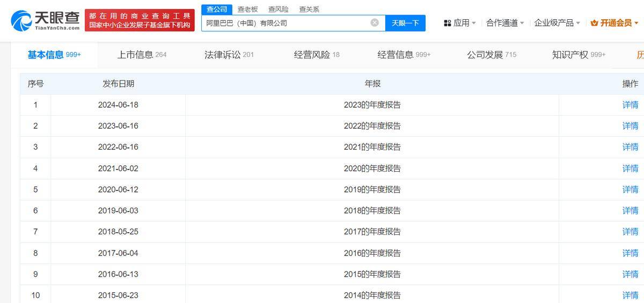
Task: Click the 2015的年度报告 cell
Action: [372, 275]
